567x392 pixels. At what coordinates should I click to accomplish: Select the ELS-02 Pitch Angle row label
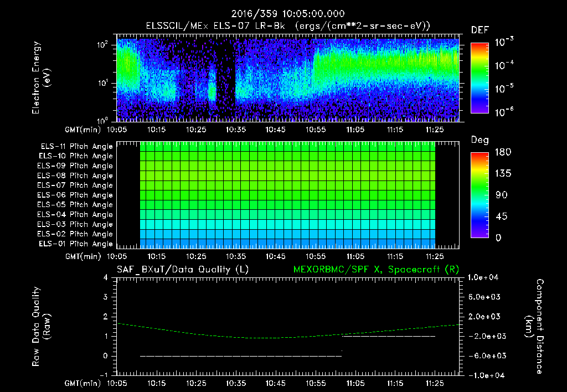pos(75,234)
